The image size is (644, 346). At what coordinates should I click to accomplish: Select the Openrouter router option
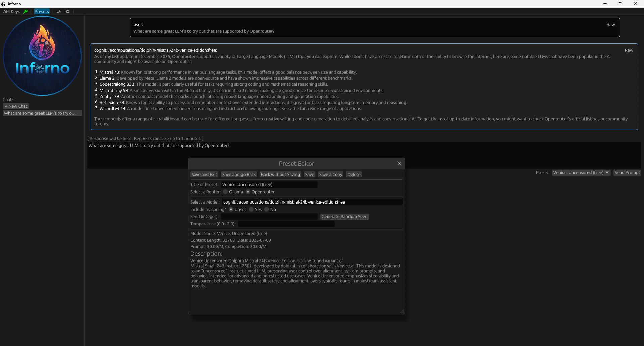tap(248, 192)
